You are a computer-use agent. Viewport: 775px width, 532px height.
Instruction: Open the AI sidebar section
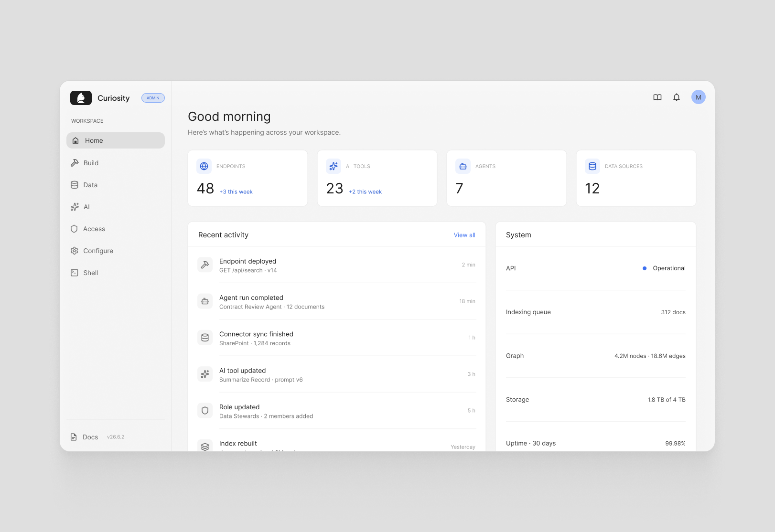pos(116,207)
